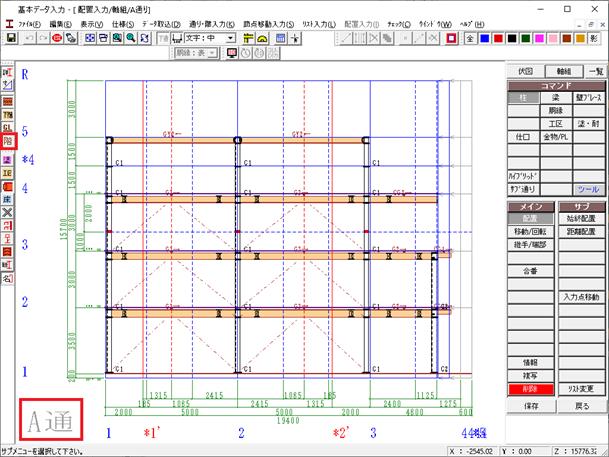Click the red monitor icon in second toolbar row
Image resolution: width=609 pixels, height=457 pixels.
[x=232, y=53]
